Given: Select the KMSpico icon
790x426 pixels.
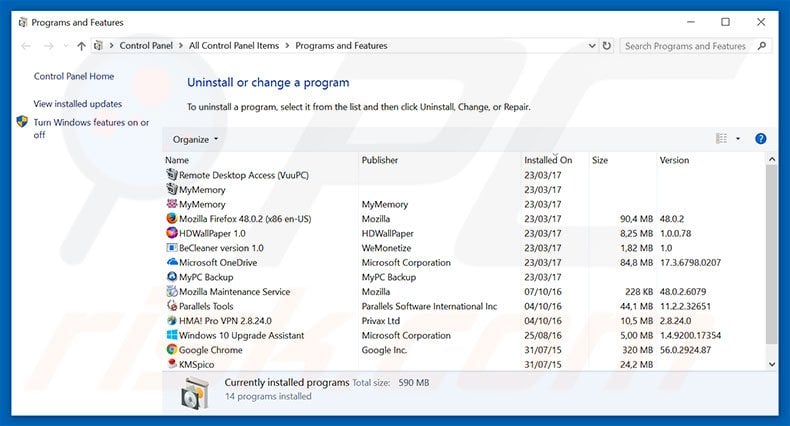Looking at the screenshot, I should point(172,364).
